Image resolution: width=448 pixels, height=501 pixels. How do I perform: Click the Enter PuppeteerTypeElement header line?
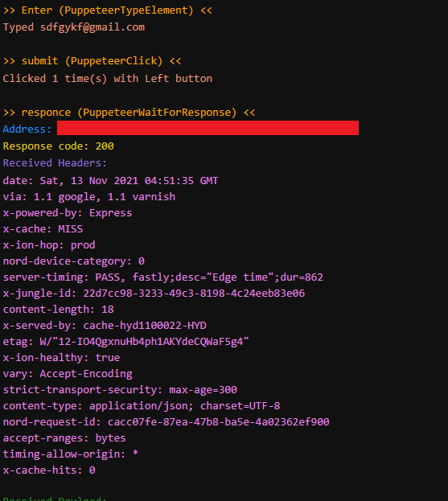(107, 10)
